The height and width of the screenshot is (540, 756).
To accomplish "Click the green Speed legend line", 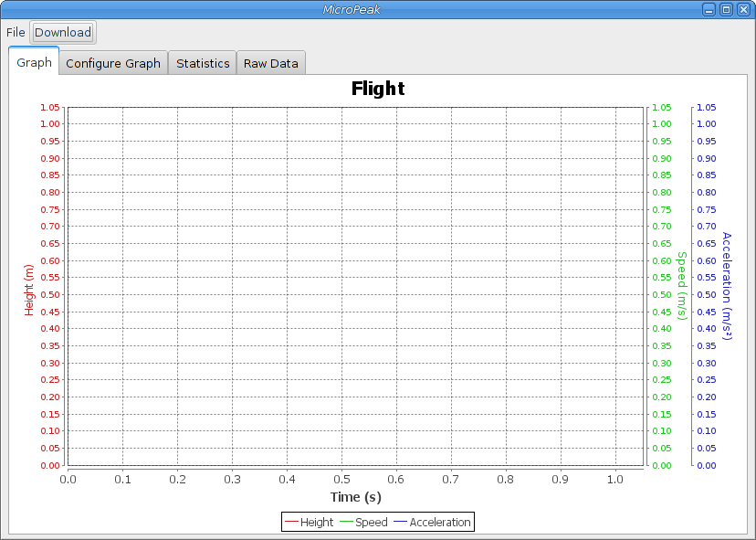I will click(346, 523).
